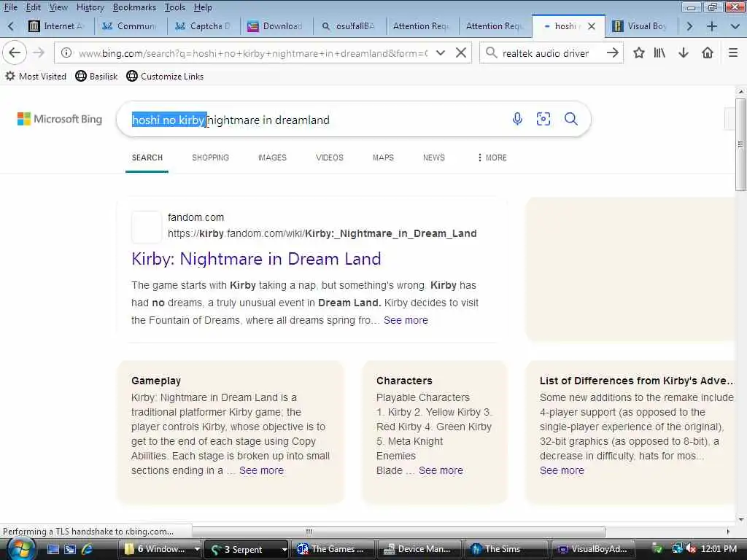Viewport: 747px width, 560px height.
Task: Click See more in Gameplay card
Action: point(262,470)
